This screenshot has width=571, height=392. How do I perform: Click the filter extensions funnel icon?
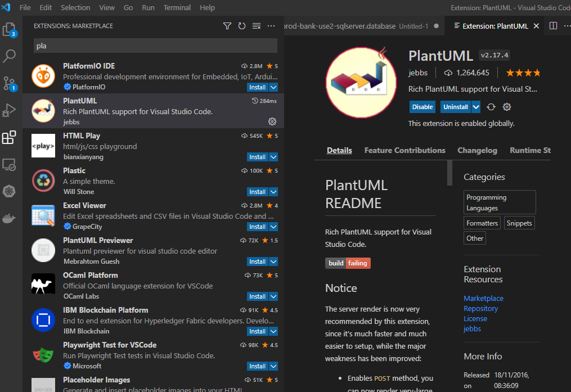click(x=227, y=26)
